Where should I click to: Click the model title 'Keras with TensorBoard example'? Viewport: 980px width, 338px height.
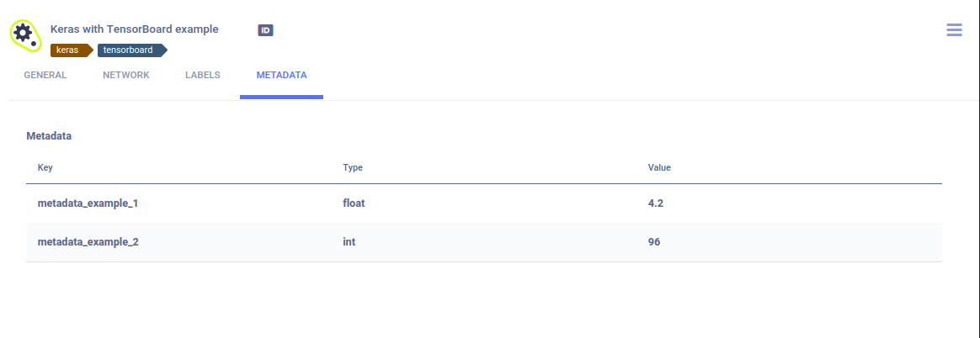(x=135, y=29)
